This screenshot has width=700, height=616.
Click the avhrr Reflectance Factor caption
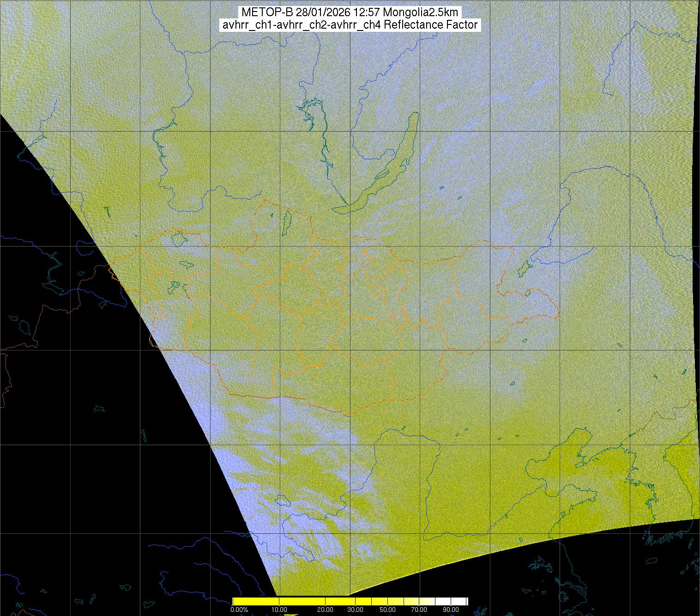tap(350, 25)
